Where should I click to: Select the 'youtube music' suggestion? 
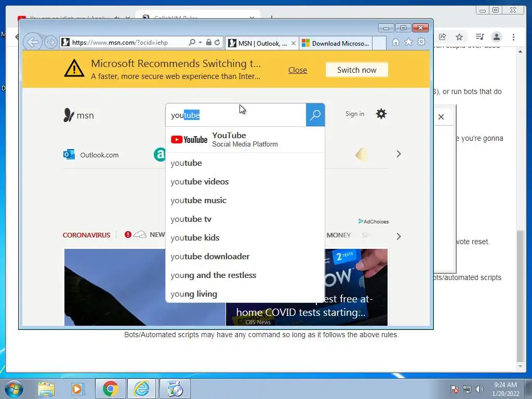coord(245,201)
